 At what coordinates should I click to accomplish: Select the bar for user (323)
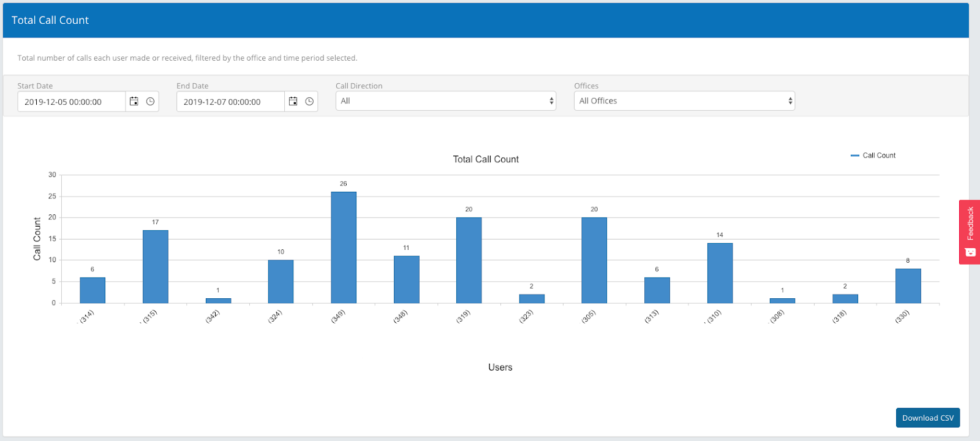point(532,299)
